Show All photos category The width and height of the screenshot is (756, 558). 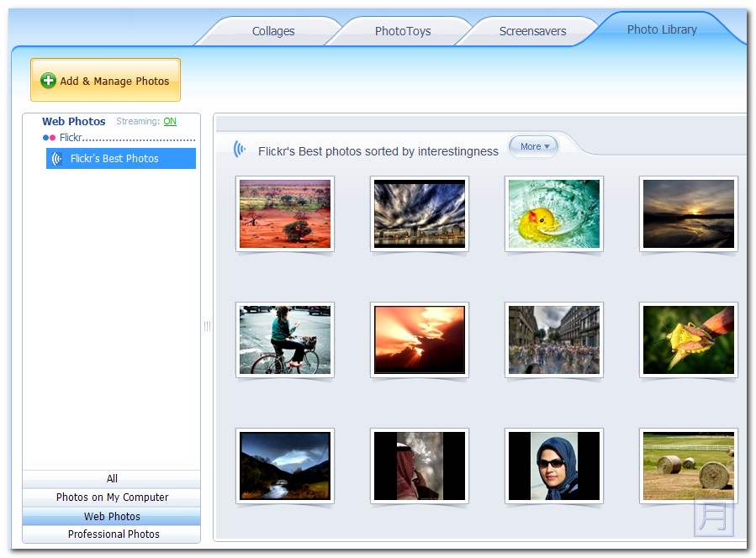(112, 479)
